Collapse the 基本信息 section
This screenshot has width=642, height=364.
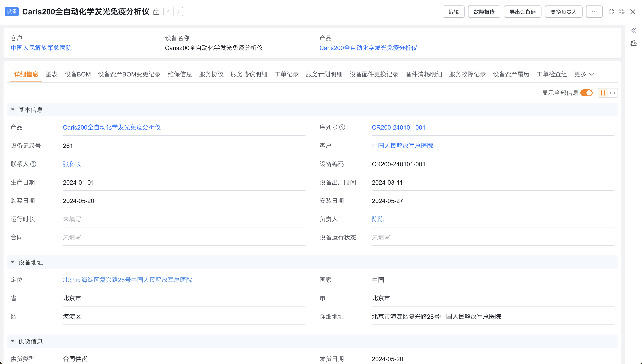click(x=12, y=110)
